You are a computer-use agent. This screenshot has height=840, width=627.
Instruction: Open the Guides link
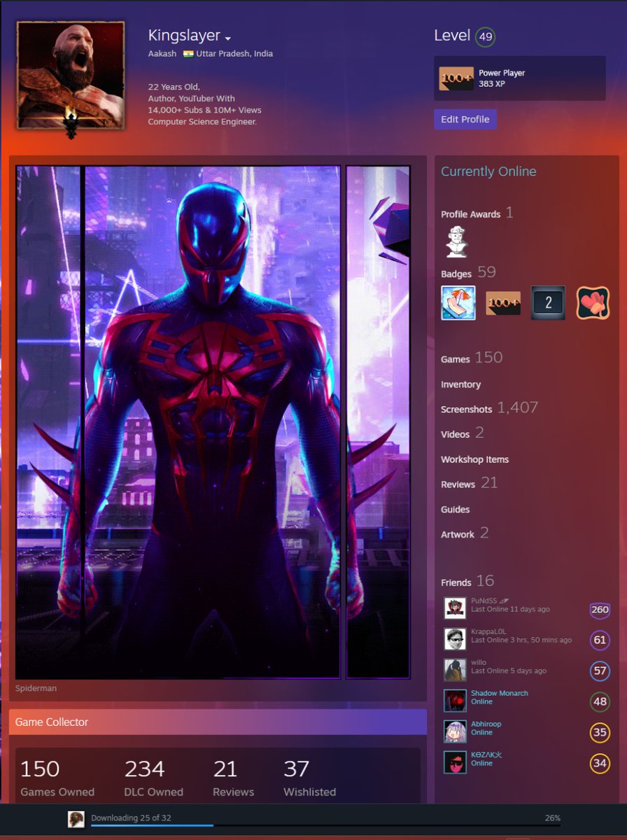click(456, 509)
